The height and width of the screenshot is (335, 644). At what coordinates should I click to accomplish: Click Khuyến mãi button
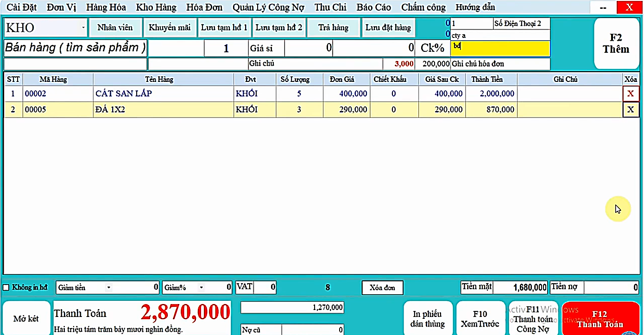click(x=170, y=28)
